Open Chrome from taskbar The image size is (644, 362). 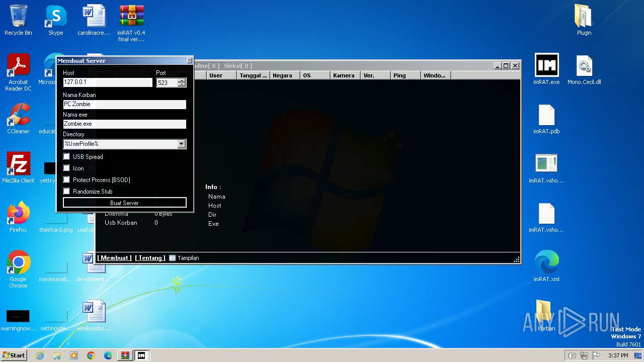(91, 355)
